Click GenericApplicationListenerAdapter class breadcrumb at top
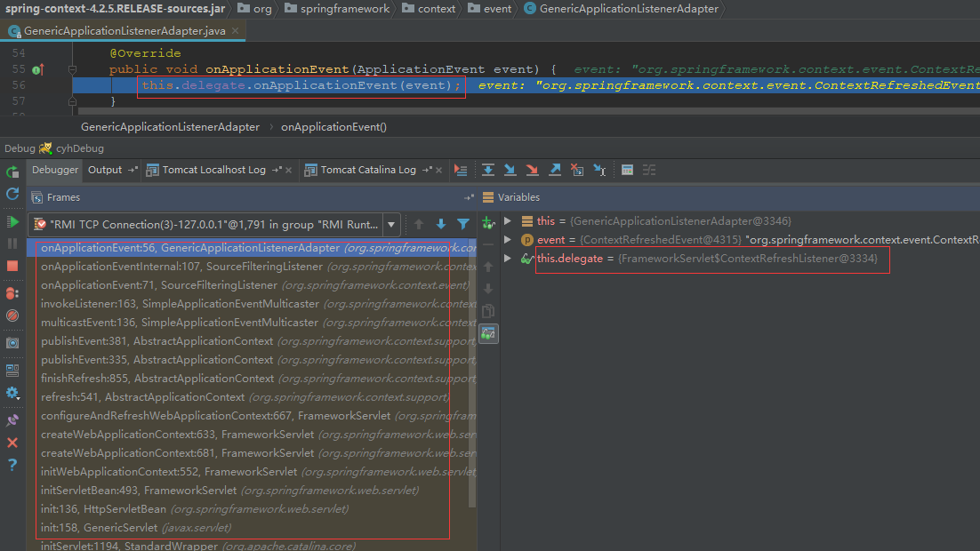Image resolution: width=980 pixels, height=551 pixels. click(x=622, y=9)
